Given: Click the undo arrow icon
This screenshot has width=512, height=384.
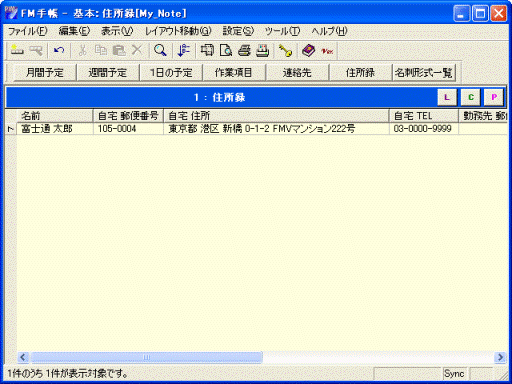Looking at the screenshot, I should click(59, 51).
